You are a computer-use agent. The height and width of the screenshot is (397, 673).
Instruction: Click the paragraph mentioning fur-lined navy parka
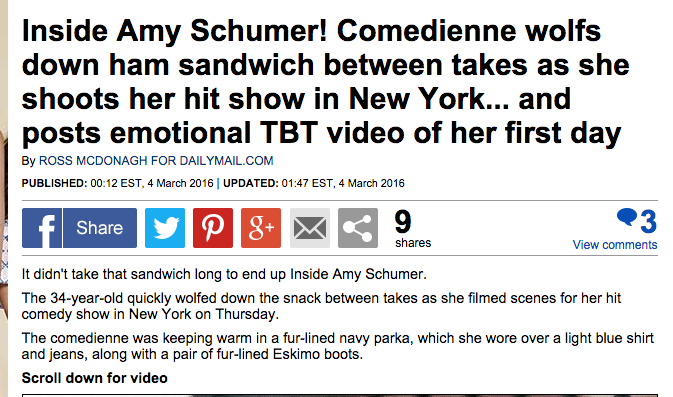tap(337, 346)
